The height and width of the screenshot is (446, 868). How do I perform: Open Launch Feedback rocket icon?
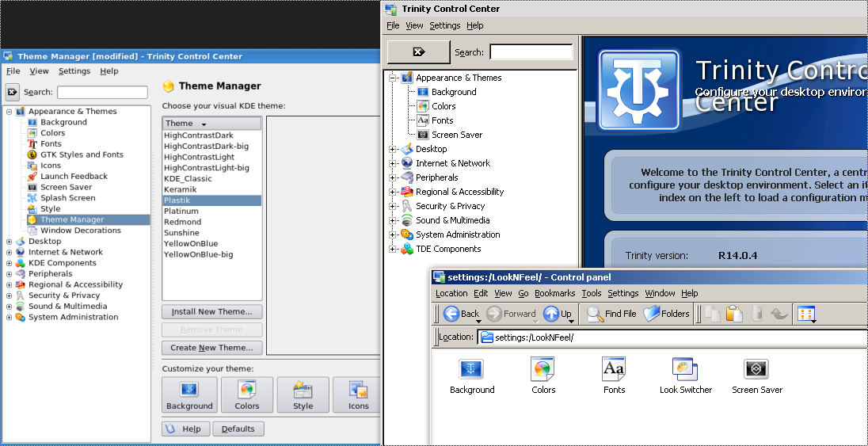[x=32, y=176]
